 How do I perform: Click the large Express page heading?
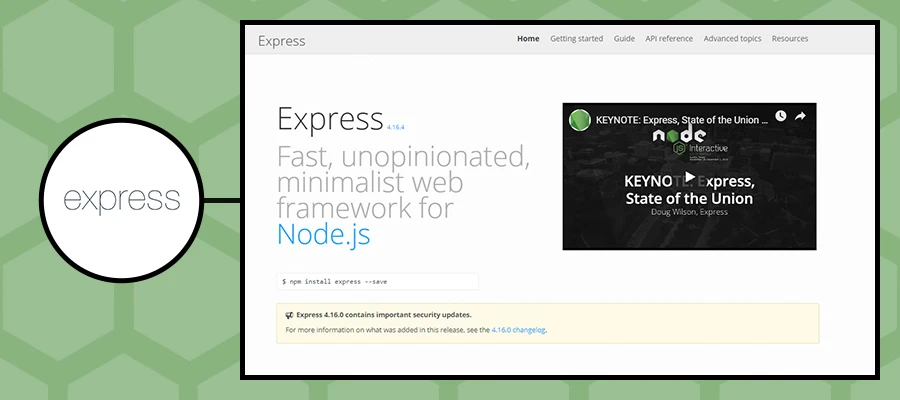point(330,118)
